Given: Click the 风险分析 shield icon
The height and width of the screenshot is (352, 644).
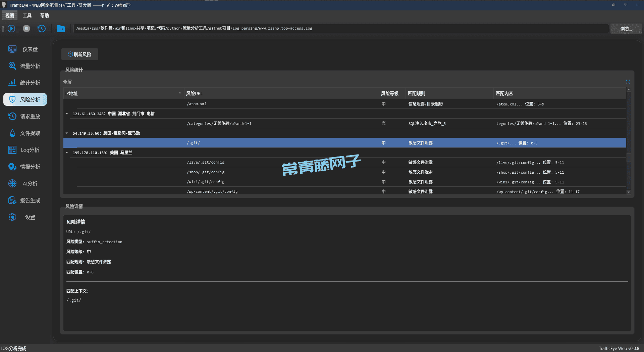Looking at the screenshot, I should (12, 99).
